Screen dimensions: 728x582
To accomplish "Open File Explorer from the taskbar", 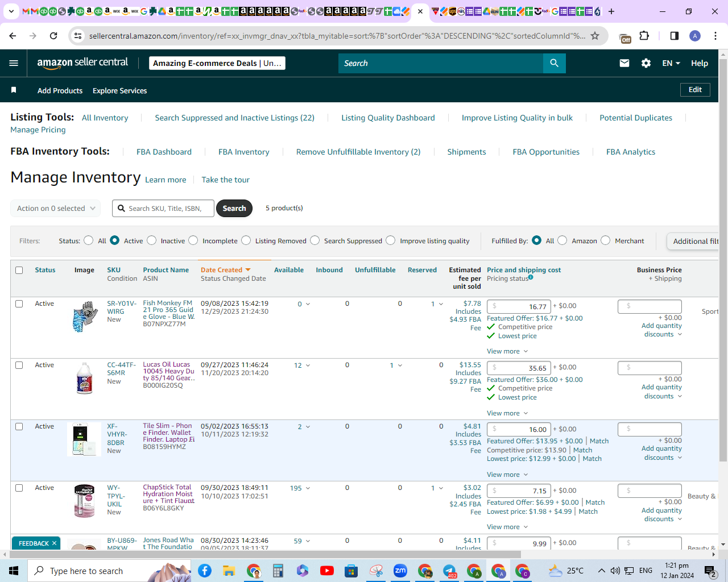I will coord(229,571).
